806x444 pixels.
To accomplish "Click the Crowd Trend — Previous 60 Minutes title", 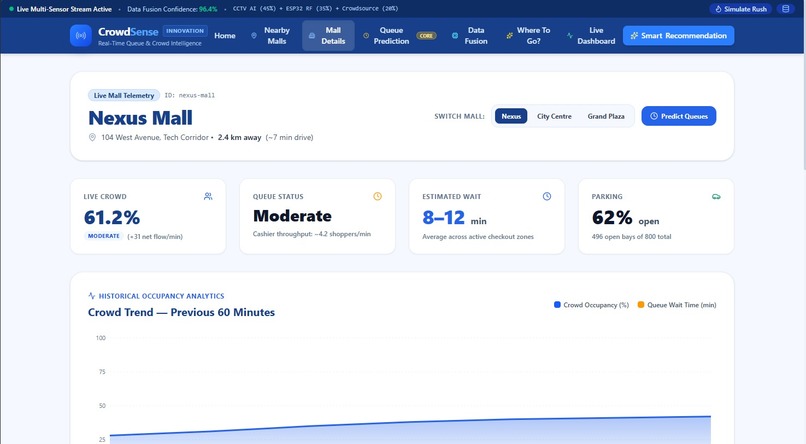I will coord(181,312).
